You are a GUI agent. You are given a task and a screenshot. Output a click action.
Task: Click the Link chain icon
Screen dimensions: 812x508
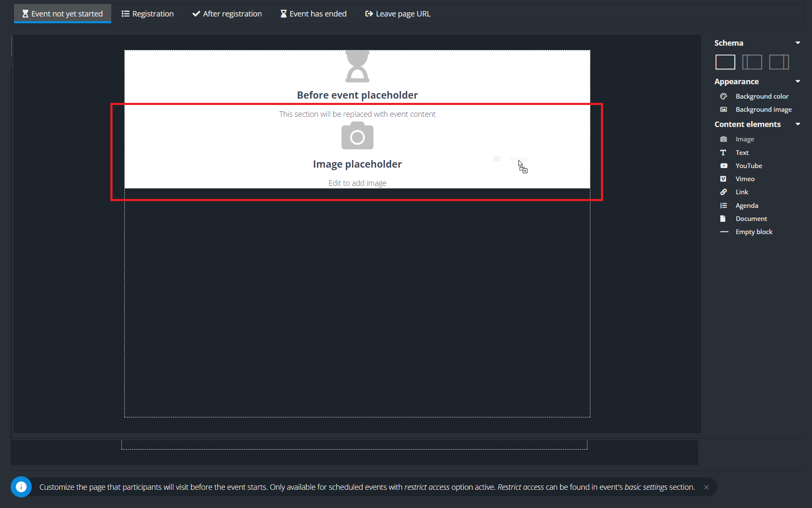tap(723, 192)
